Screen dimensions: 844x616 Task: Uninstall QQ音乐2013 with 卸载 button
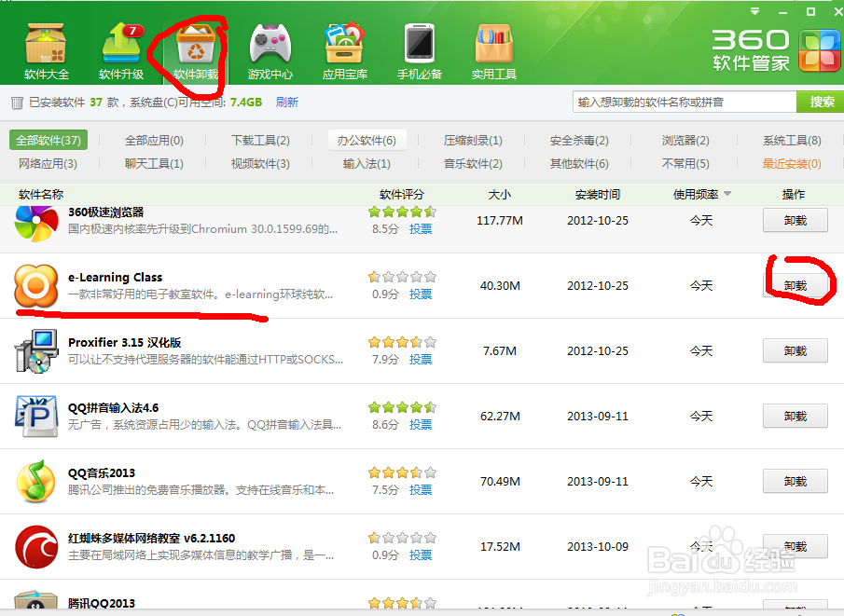[x=795, y=481]
